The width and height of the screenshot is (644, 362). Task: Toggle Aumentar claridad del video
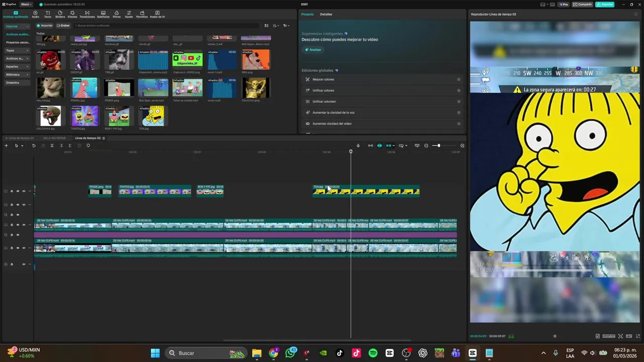pyautogui.click(x=458, y=124)
